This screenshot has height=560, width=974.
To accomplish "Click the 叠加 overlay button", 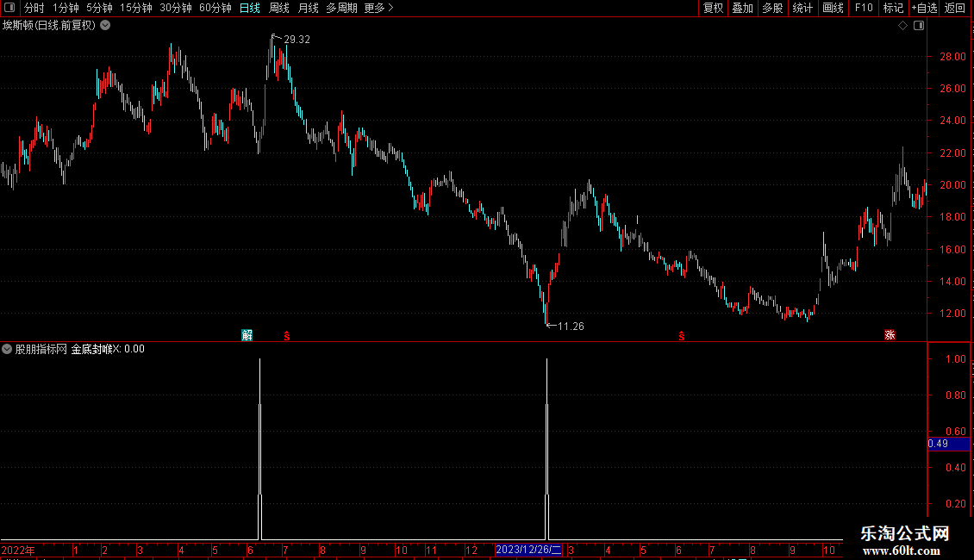I will point(742,8).
